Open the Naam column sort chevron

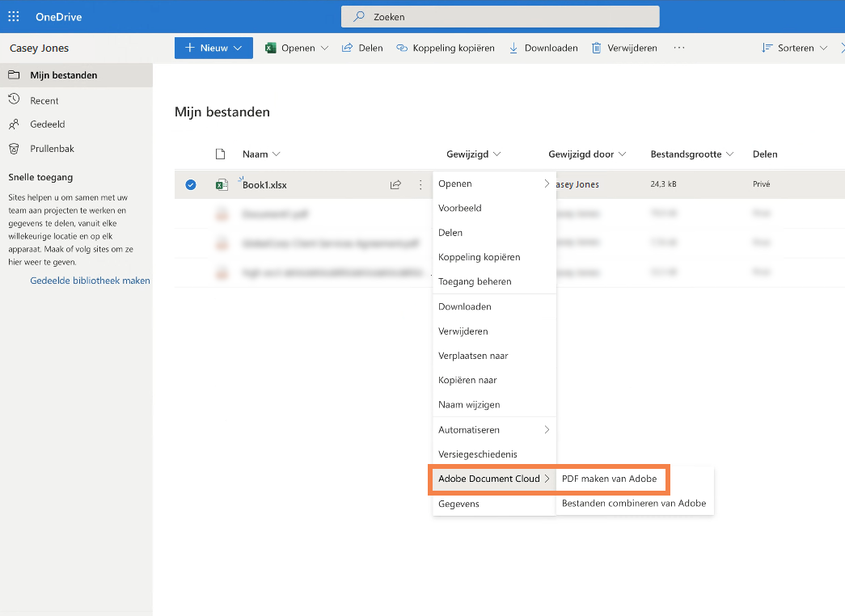[x=277, y=154]
